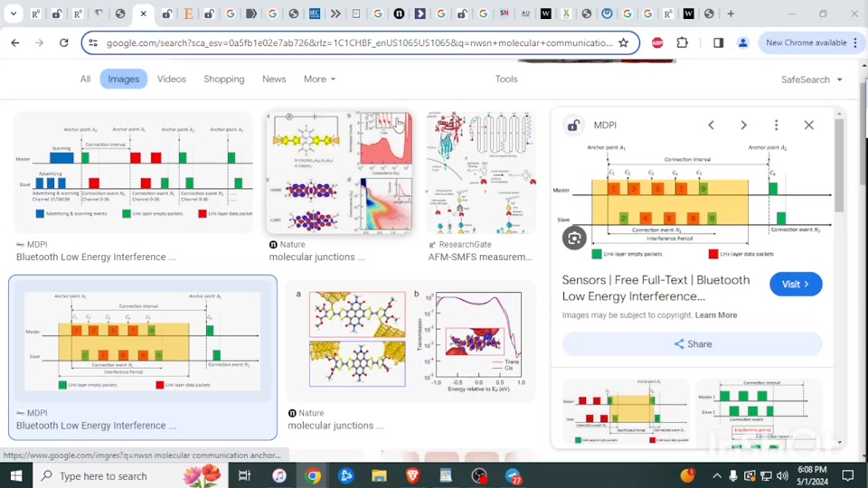Switch to the News tab
The width and height of the screenshot is (868, 488).
point(274,80)
